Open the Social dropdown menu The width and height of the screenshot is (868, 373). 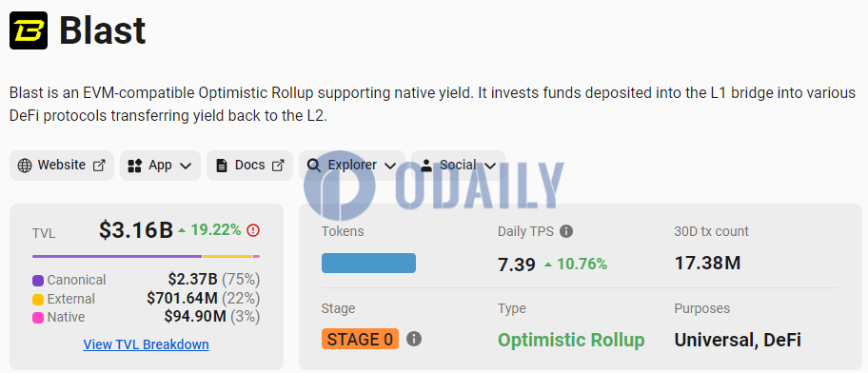[x=459, y=165]
